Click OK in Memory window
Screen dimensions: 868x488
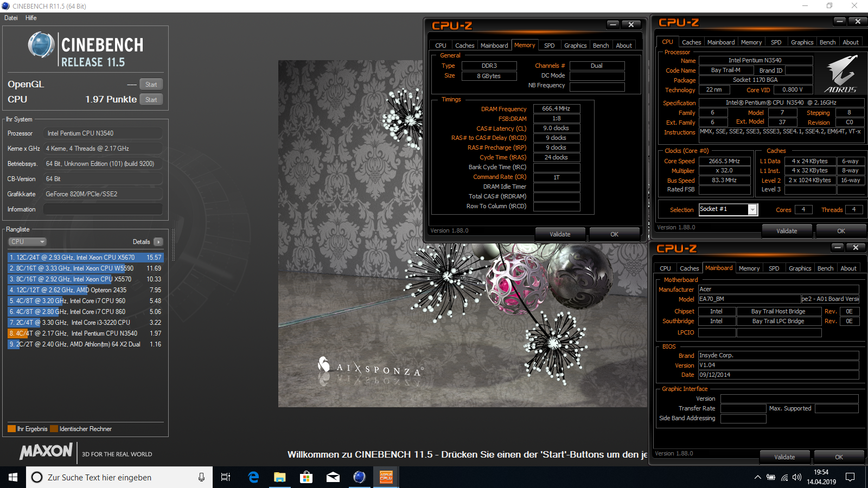coord(614,234)
